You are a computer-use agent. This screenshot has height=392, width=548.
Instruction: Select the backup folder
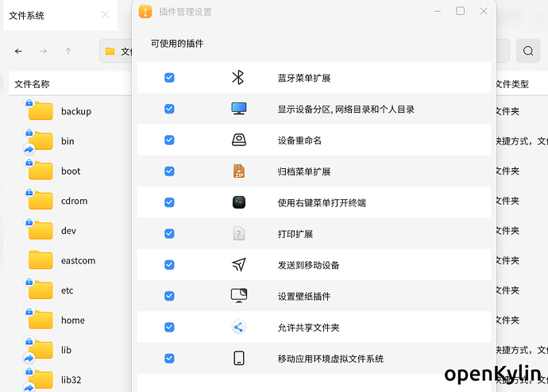pos(75,111)
